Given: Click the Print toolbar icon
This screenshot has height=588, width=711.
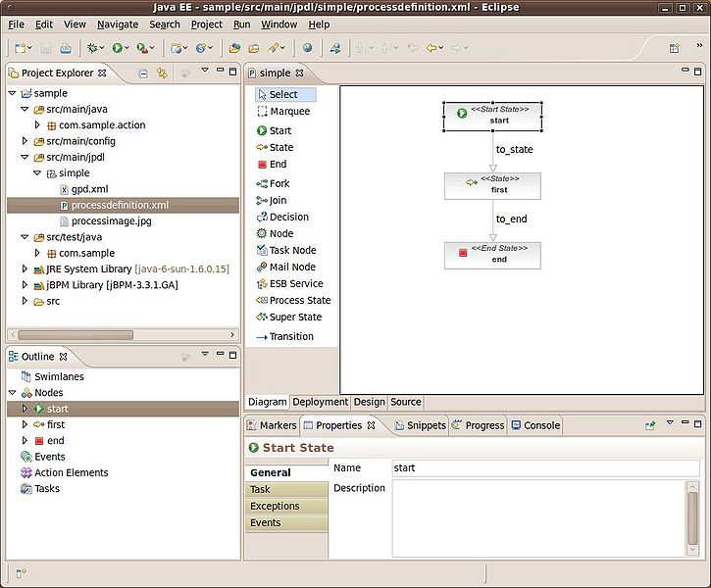Looking at the screenshot, I should click(66, 48).
